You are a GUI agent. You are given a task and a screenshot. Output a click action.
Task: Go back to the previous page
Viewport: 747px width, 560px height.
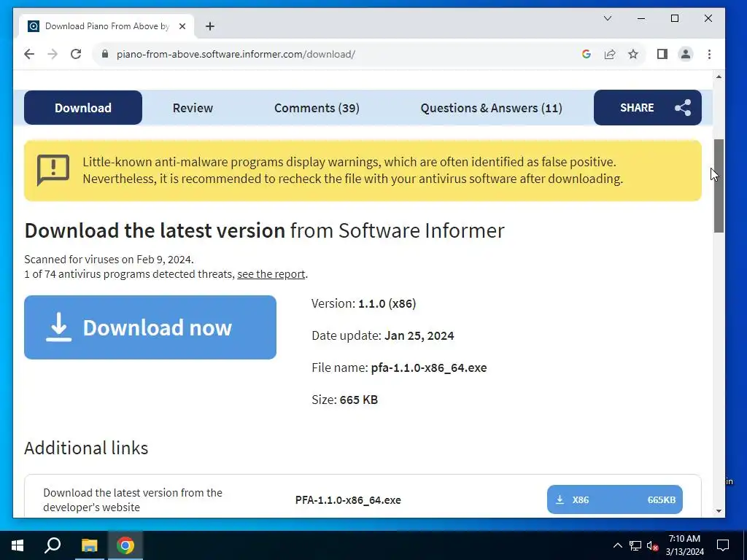[x=29, y=54]
